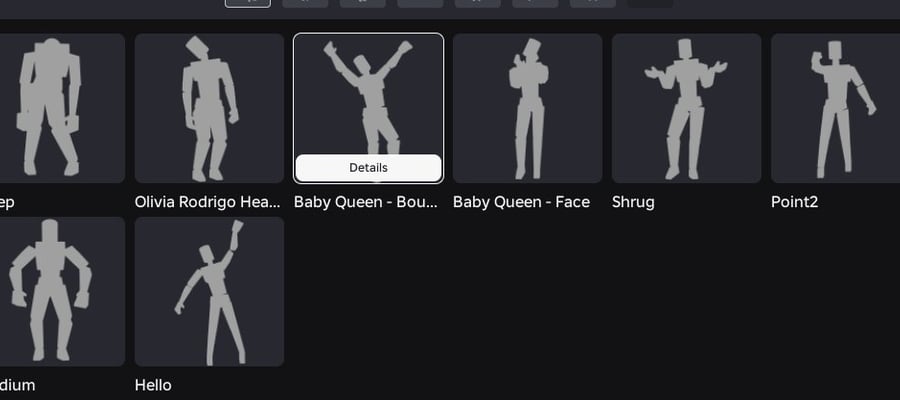Click the 'Olivia Rodrigo Hea...' truncated label

tap(208, 202)
